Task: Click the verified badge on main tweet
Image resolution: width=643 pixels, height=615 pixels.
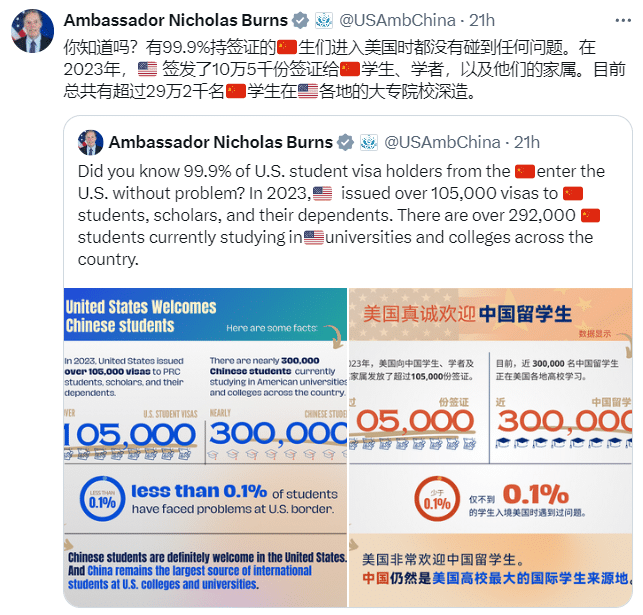Action: coord(301,20)
